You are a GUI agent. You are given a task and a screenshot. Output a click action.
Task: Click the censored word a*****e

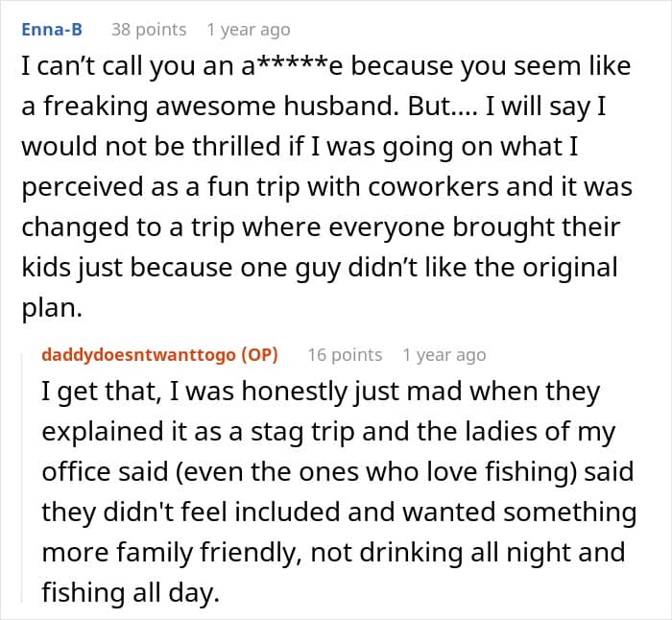[x=293, y=66]
